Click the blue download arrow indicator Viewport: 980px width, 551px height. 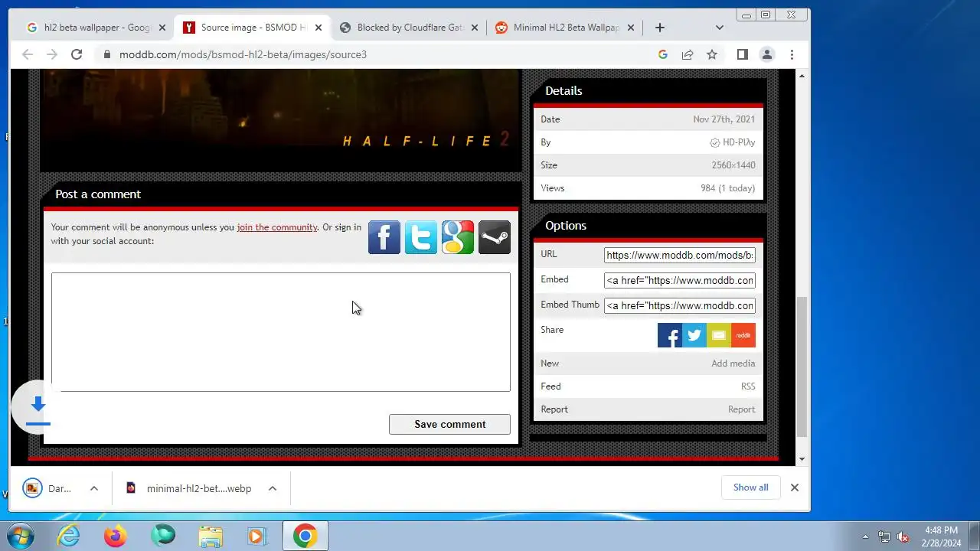pyautogui.click(x=38, y=407)
